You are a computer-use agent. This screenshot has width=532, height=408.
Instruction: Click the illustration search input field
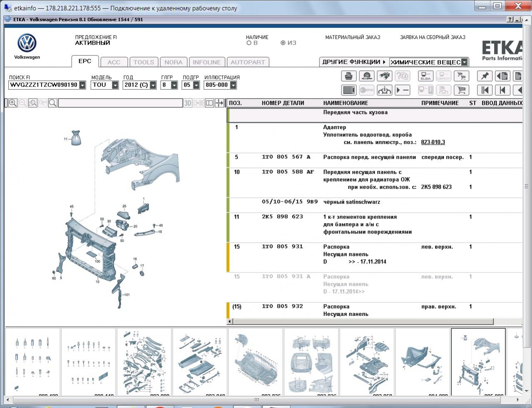[120, 103]
